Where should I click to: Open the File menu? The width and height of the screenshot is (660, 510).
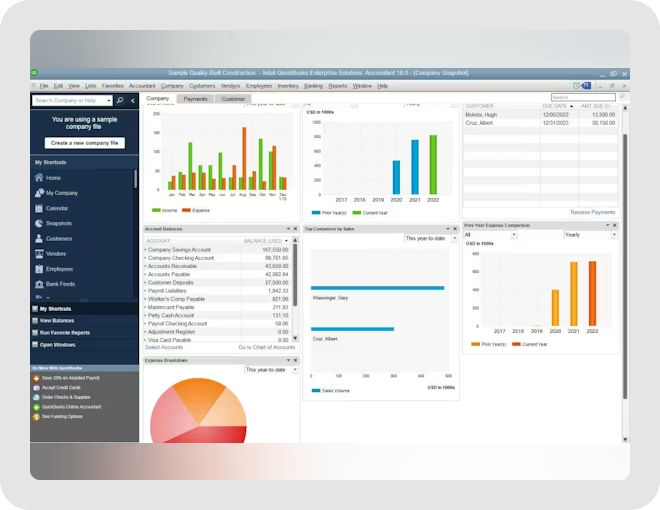coord(44,86)
